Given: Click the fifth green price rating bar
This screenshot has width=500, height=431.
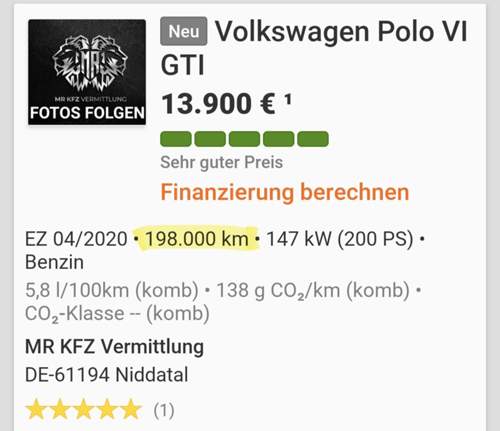Looking at the screenshot, I should coord(313,139).
